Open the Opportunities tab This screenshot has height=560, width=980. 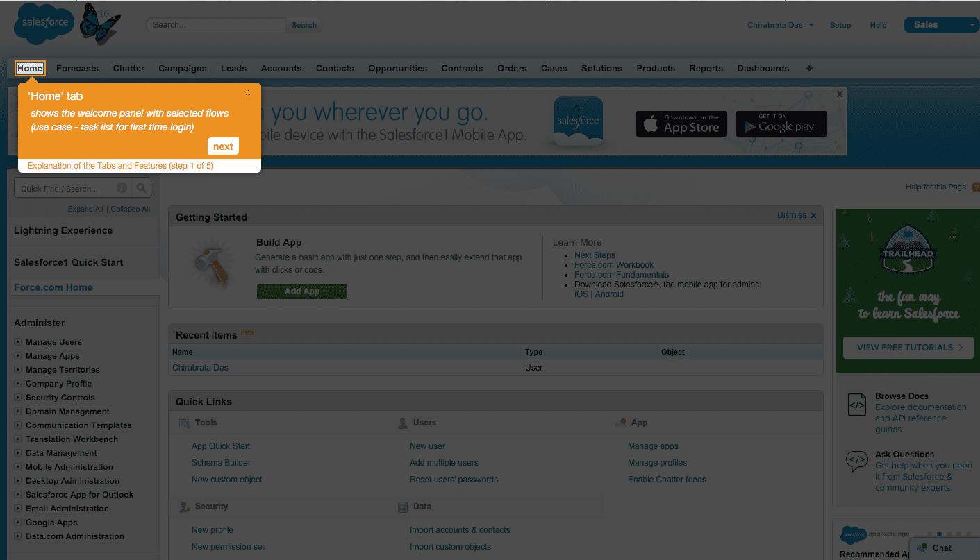(x=398, y=68)
